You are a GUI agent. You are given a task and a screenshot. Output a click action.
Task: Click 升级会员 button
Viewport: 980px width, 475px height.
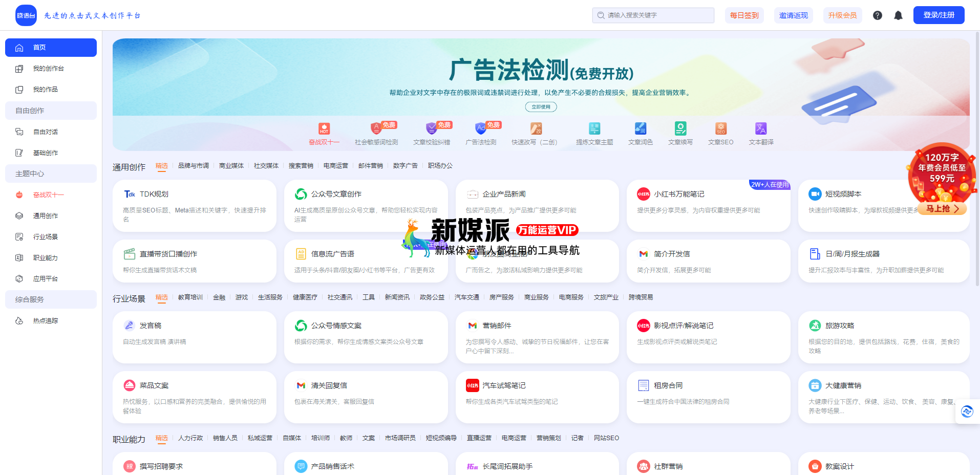coord(842,15)
